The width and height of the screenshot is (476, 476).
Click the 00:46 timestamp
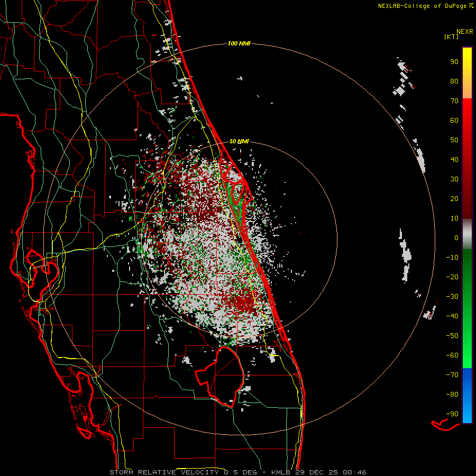pyautogui.click(x=354, y=472)
